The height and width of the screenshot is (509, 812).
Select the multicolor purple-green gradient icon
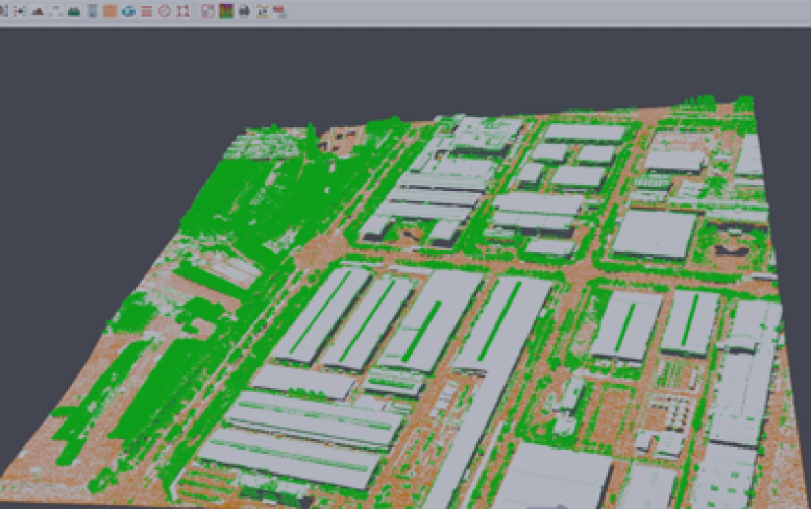click(x=226, y=12)
